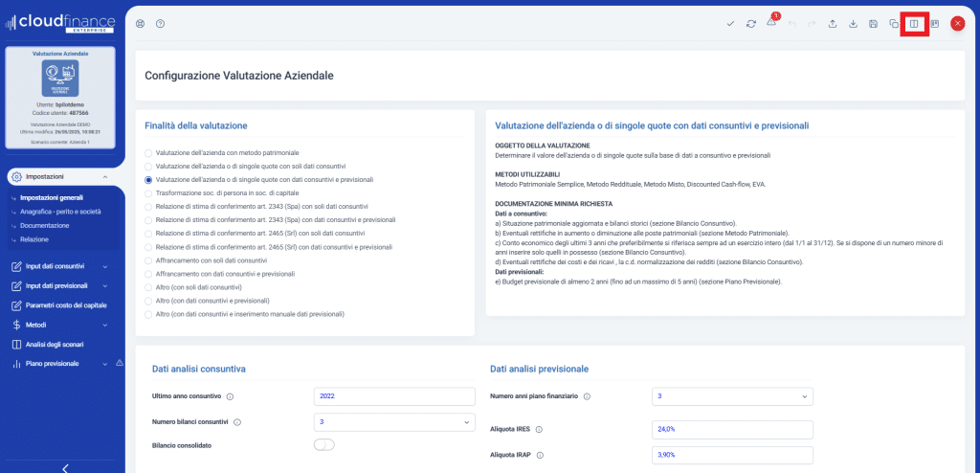
Task: Open Anagrafica - perito e società
Action: [x=60, y=212]
